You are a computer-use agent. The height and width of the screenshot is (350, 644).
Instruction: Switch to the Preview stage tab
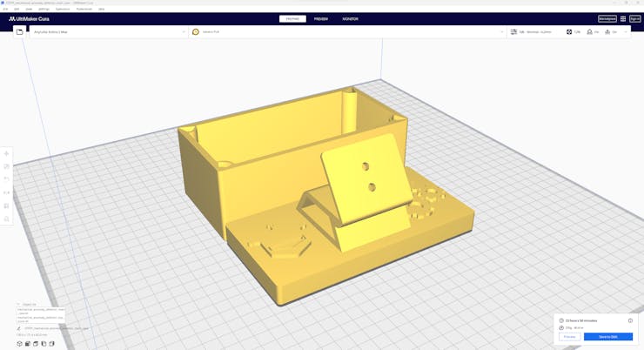[321, 19]
